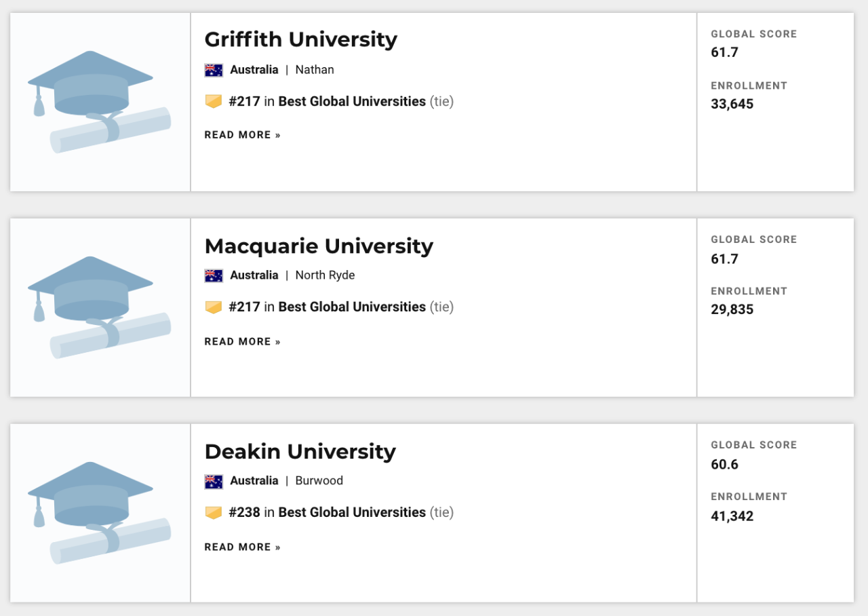
Task: Click the Australian flag icon beside Nathan
Action: 214,70
